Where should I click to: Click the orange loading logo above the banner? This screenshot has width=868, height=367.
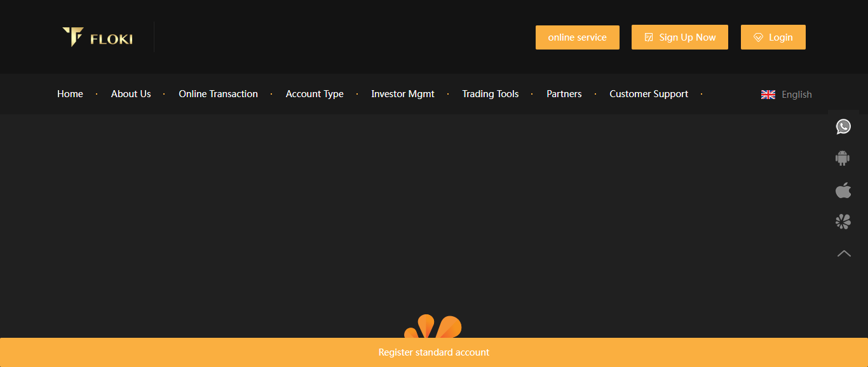click(x=433, y=328)
